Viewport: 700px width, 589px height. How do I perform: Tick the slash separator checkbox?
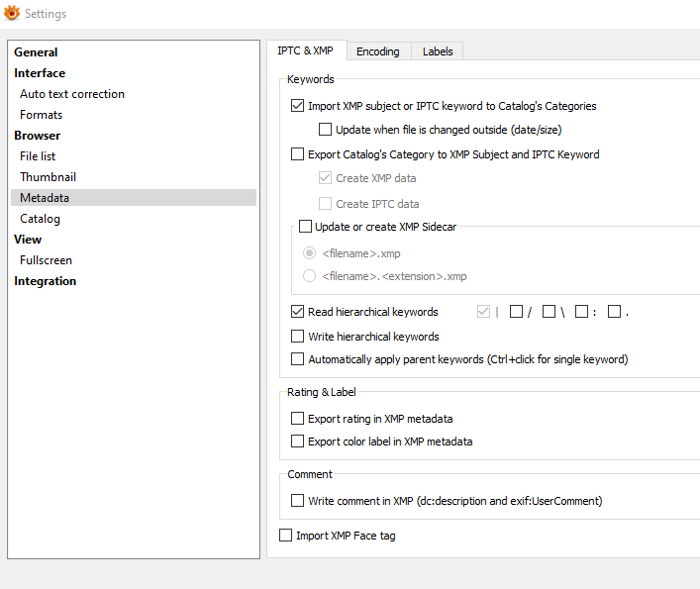coord(516,312)
